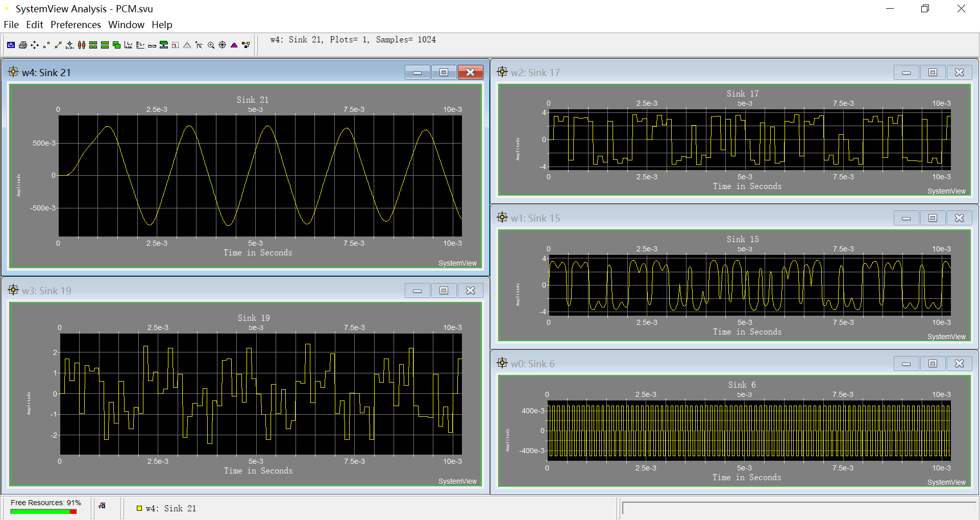Open the File menu

click(x=11, y=25)
